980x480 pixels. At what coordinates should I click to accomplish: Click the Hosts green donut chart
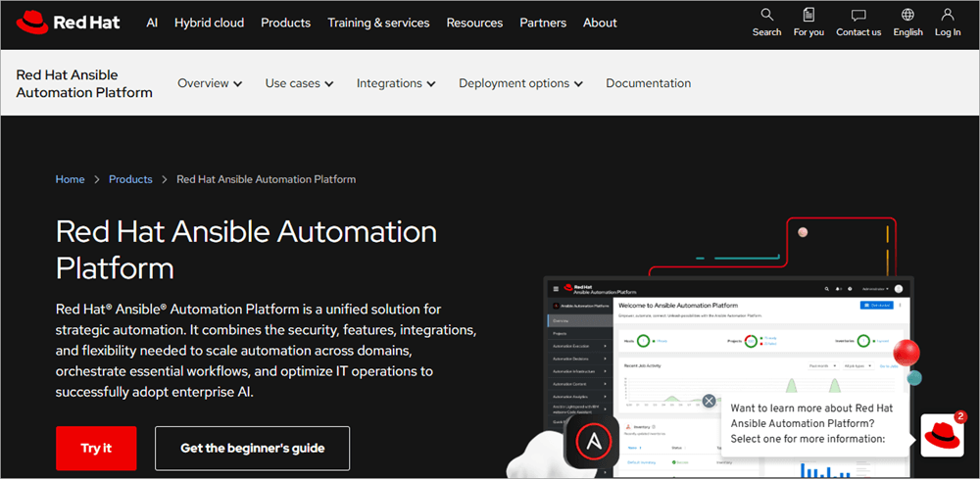[643, 341]
